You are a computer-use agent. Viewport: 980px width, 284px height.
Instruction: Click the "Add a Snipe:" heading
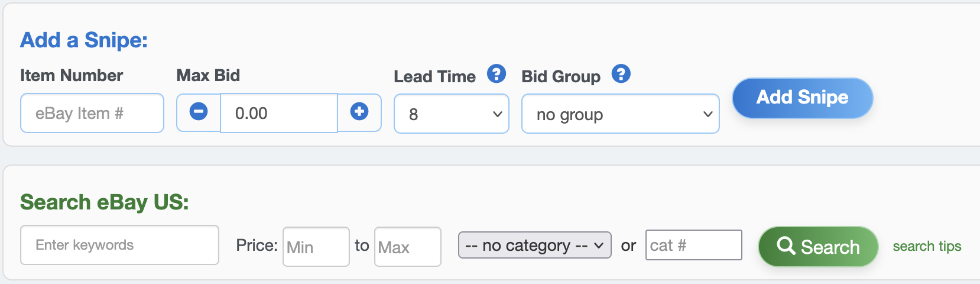click(84, 40)
